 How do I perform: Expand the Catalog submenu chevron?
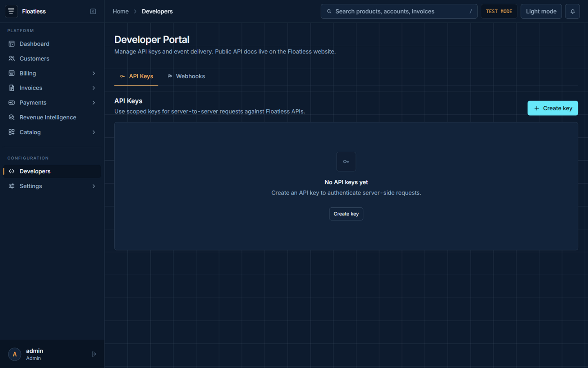94,132
